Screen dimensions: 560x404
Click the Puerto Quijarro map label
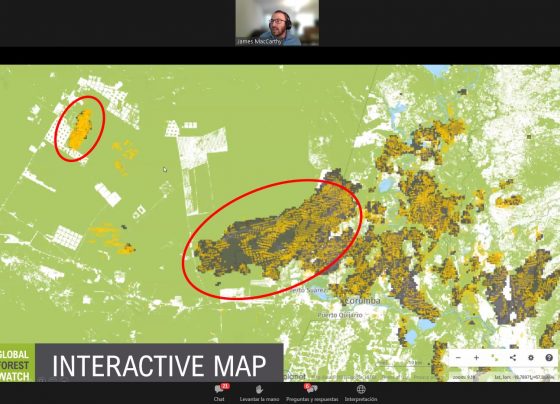(x=340, y=315)
